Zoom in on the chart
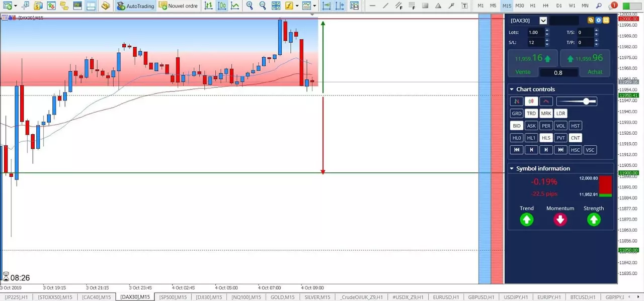The width and height of the screenshot is (644, 301). (x=250, y=6)
